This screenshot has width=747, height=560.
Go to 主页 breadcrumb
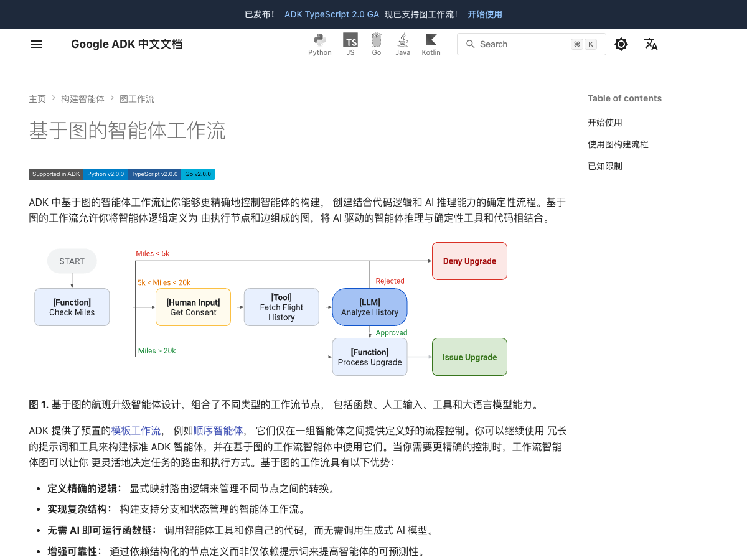[37, 99]
